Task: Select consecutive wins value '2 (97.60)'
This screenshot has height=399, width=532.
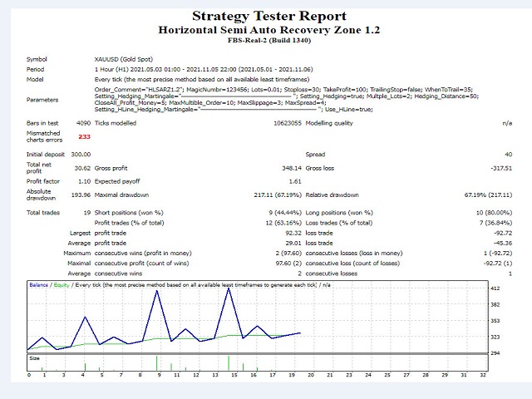Action: 288,253
